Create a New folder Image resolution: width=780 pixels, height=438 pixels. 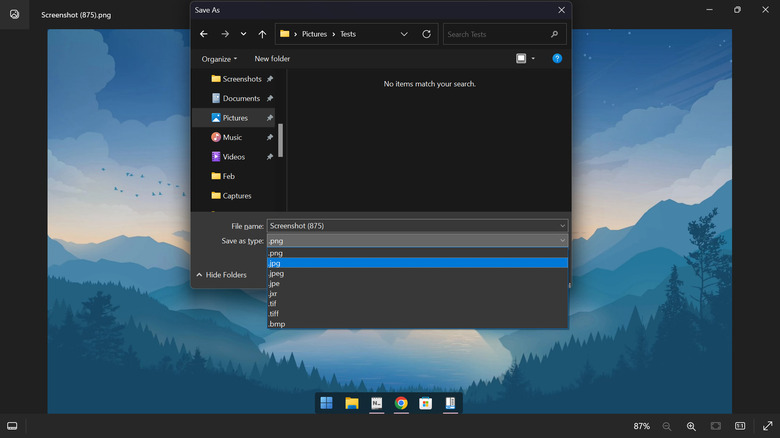(x=272, y=59)
